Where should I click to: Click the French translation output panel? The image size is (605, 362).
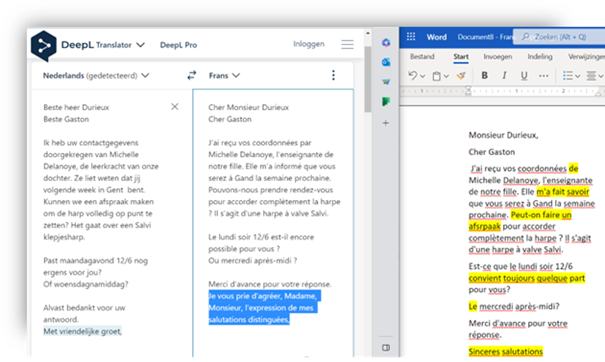pyautogui.click(x=273, y=222)
